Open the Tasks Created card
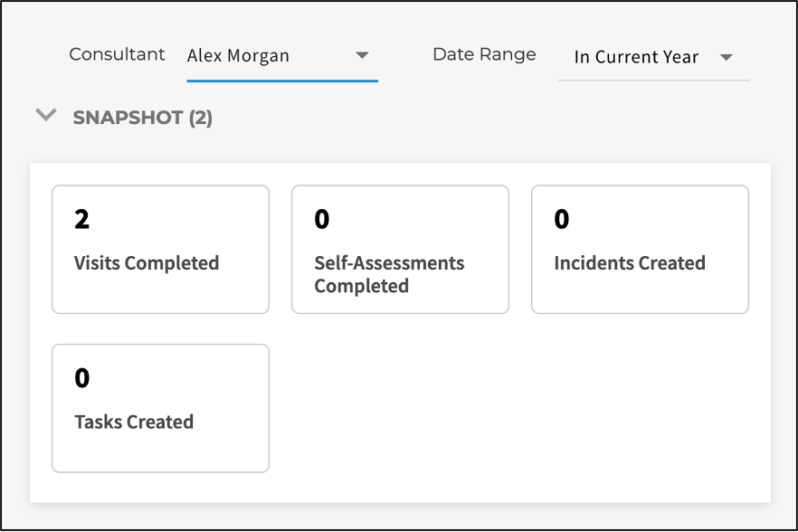This screenshot has width=798, height=532. [x=160, y=408]
